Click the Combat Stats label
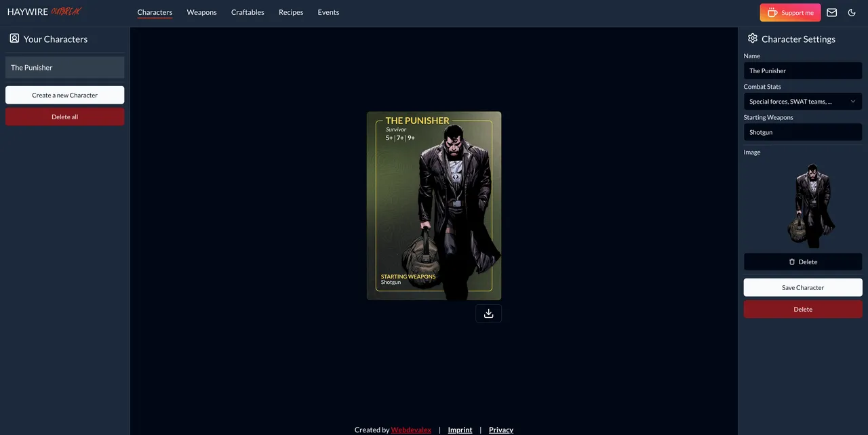Viewport: 868px width, 435px height. (x=762, y=87)
